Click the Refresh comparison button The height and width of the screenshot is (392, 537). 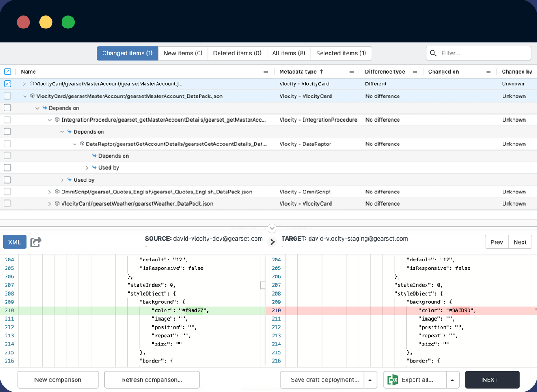152,380
